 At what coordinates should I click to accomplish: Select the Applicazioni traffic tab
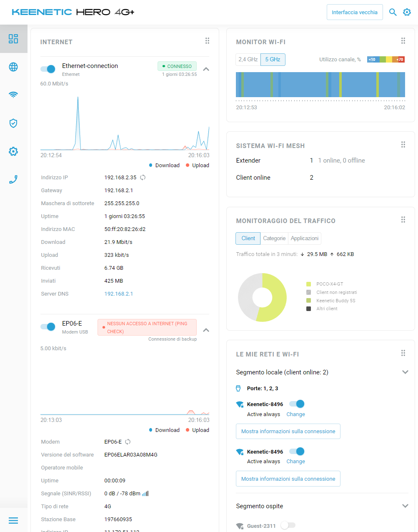pyautogui.click(x=305, y=238)
